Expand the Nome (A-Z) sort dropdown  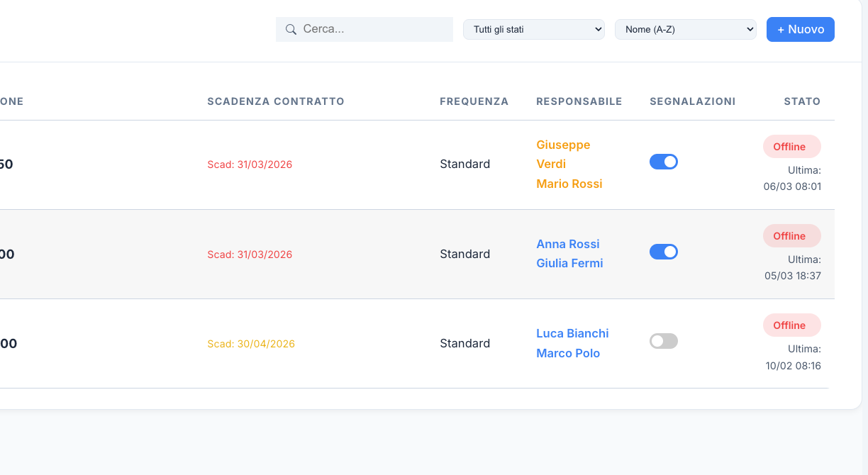685,30
